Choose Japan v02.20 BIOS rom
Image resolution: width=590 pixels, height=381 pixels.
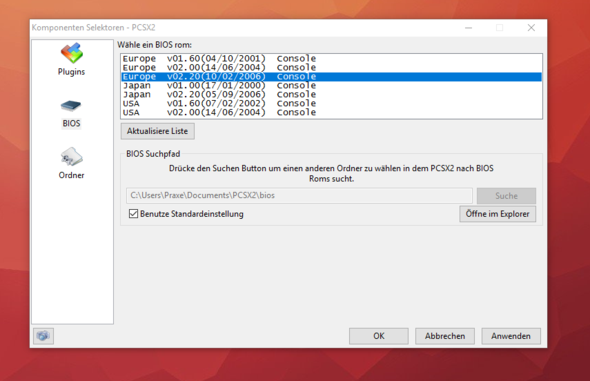click(x=331, y=95)
